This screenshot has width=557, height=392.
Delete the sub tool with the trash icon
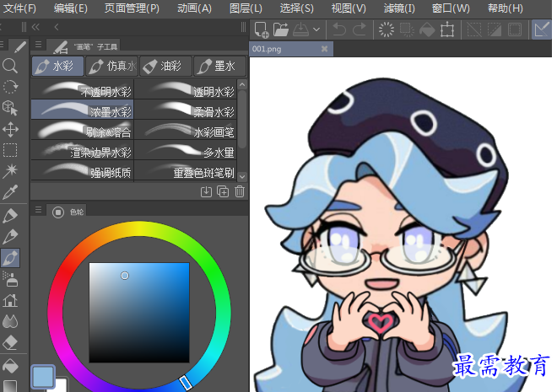pyautogui.click(x=240, y=192)
